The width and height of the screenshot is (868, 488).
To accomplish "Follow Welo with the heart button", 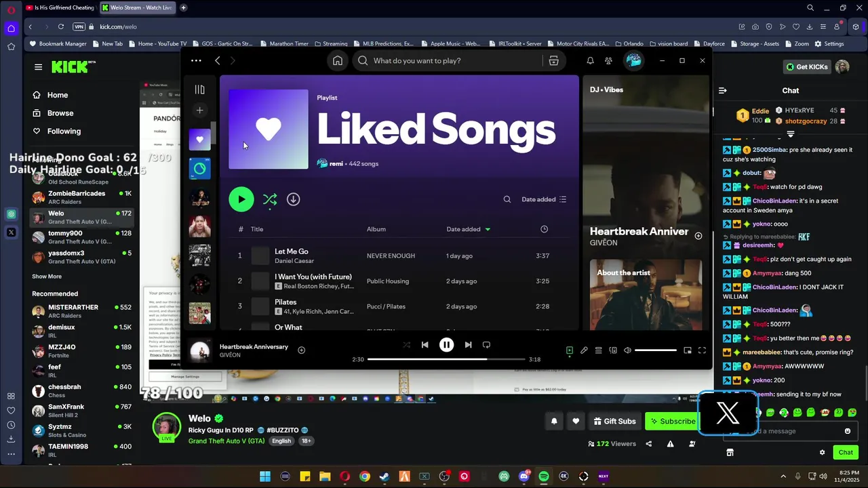I will [576, 421].
